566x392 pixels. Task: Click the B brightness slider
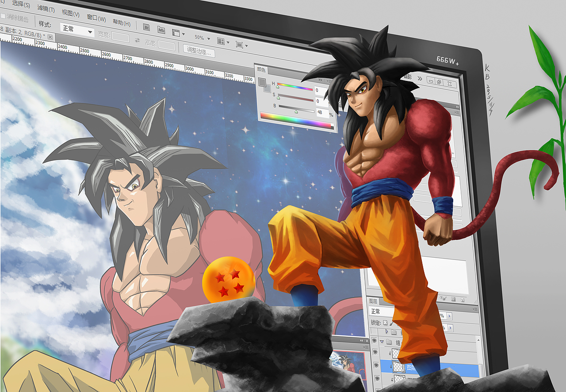(296, 109)
